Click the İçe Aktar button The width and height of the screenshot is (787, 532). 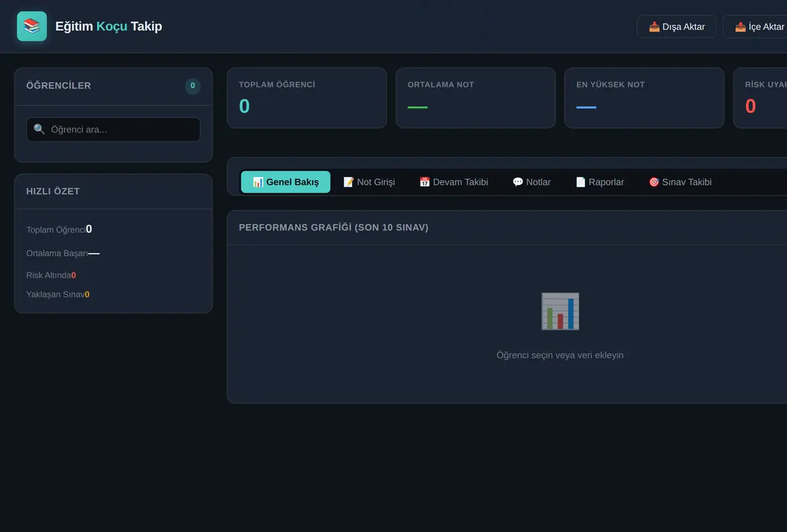[x=755, y=27]
